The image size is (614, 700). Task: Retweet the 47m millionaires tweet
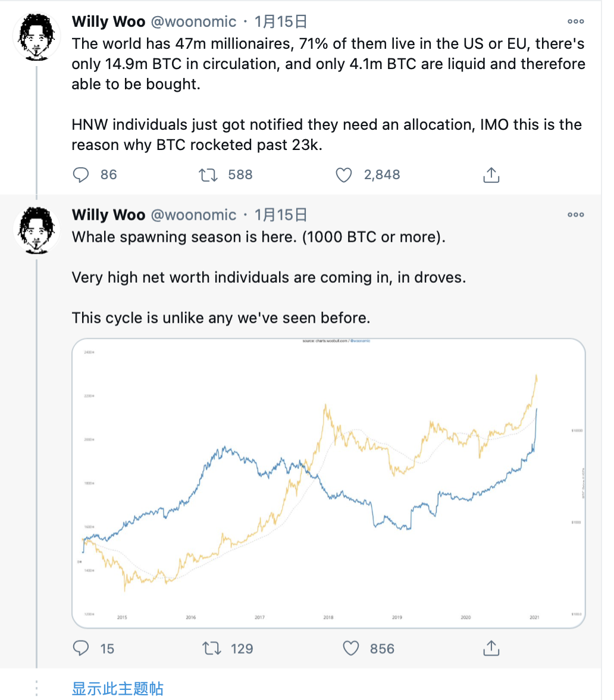208,174
